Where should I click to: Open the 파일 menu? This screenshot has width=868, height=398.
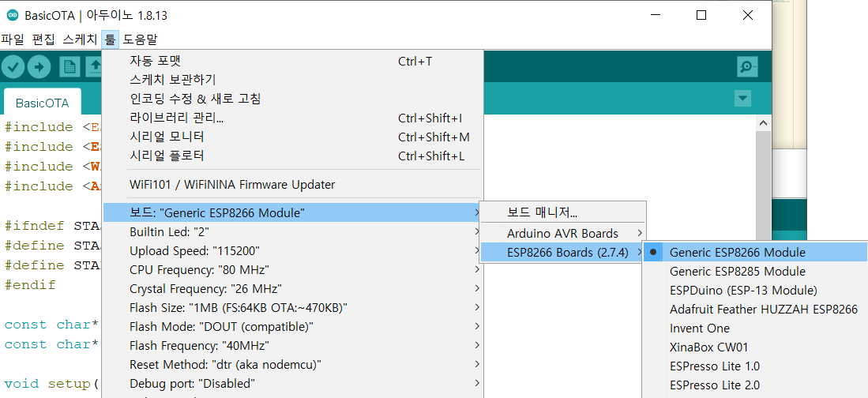13,39
